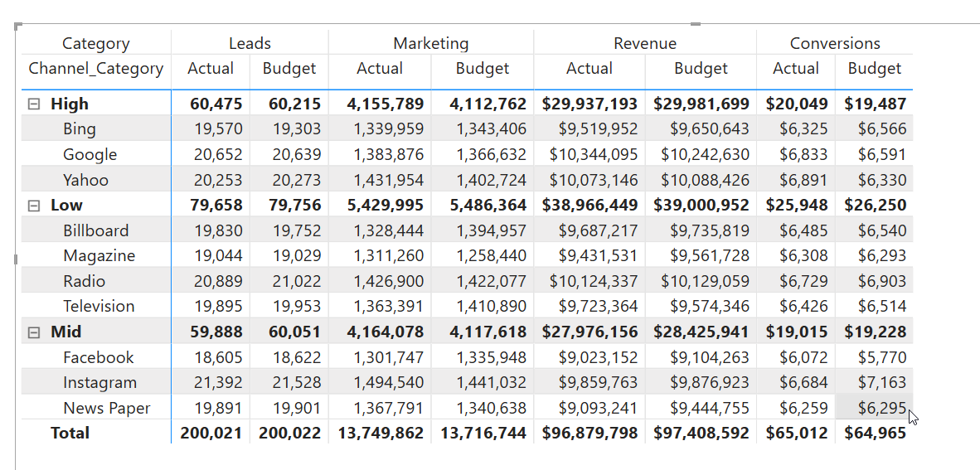The width and height of the screenshot is (980, 470).
Task: Select the News Paper row label
Action: 107,408
